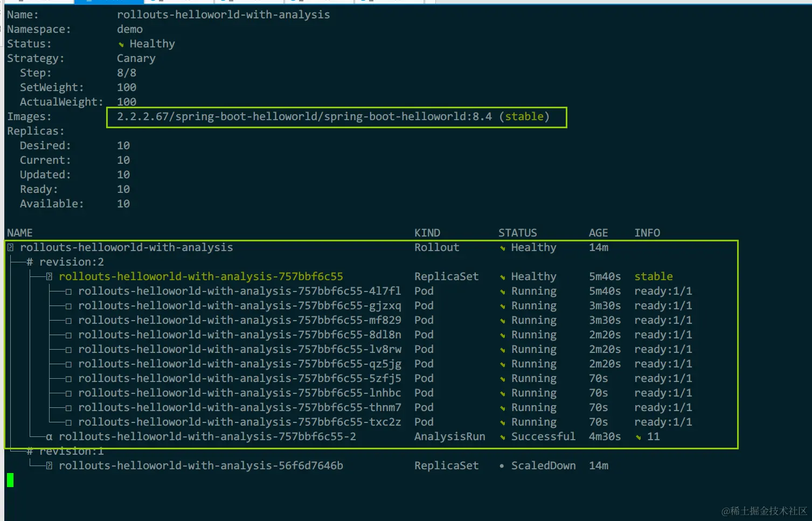Click the Rollout icon before the root row
The height and width of the screenshot is (521, 812).
pos(10,247)
